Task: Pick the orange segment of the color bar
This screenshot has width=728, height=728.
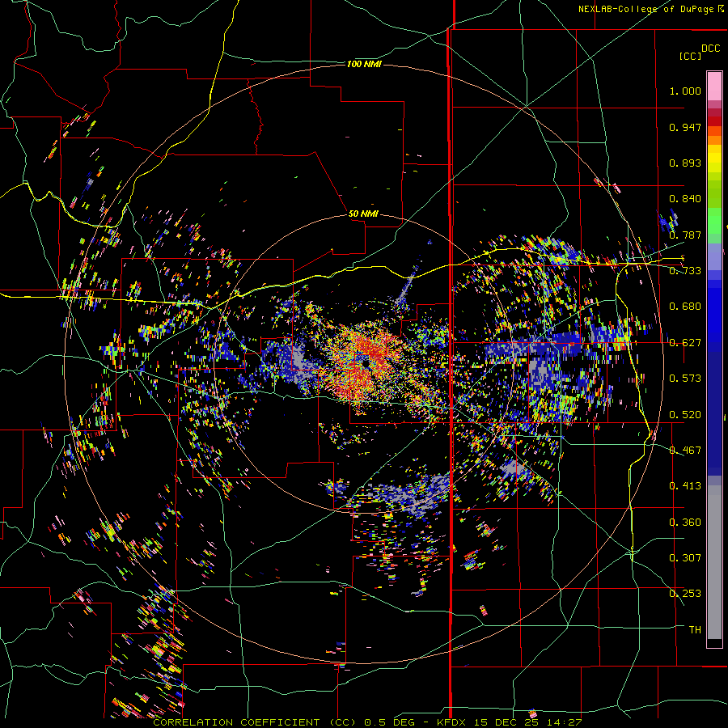Action: [714, 140]
